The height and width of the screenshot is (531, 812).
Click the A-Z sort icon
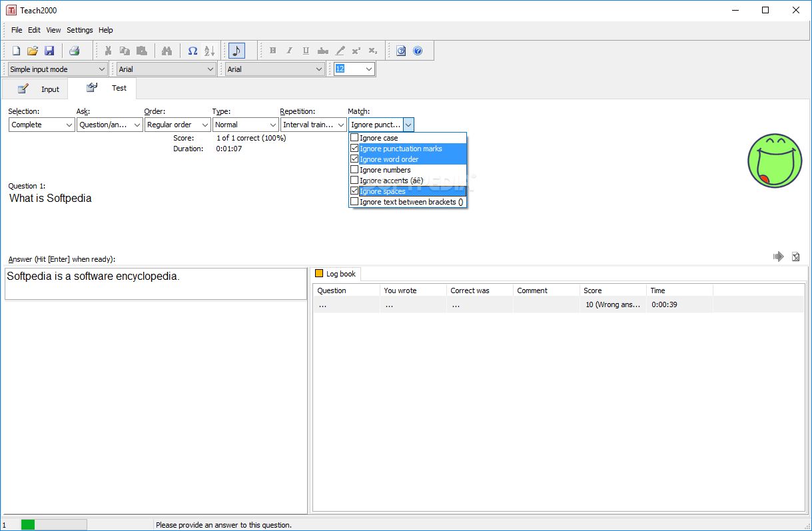click(x=209, y=51)
